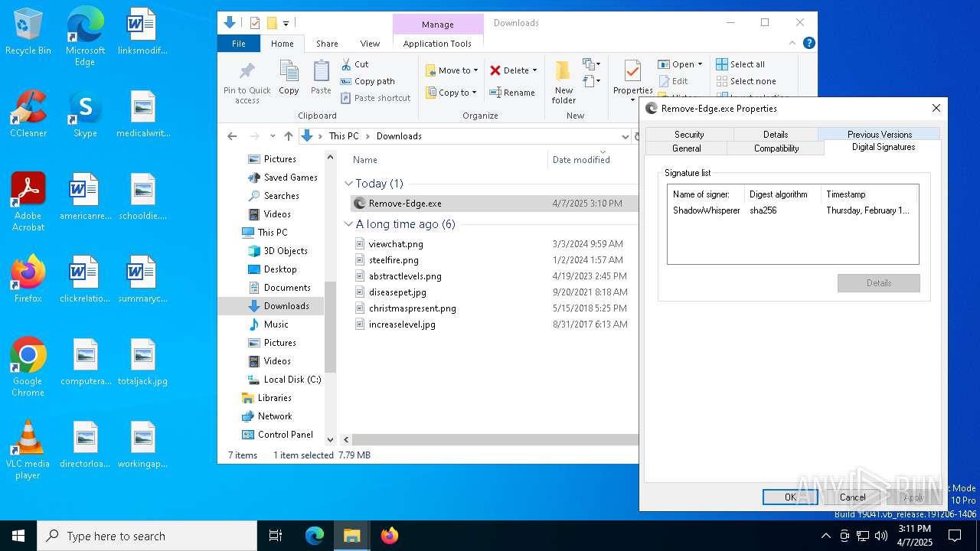980x551 pixels.
Task: Open Firefox from the taskbar
Action: click(x=390, y=536)
